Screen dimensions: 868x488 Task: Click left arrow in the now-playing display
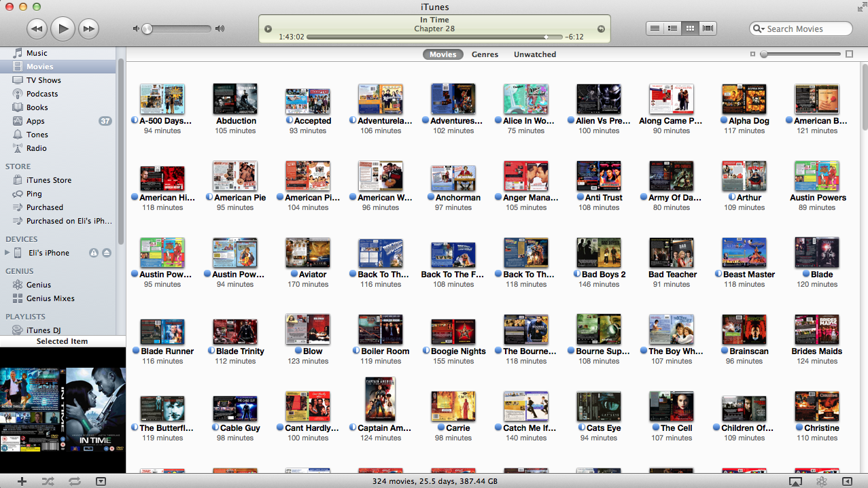(268, 29)
